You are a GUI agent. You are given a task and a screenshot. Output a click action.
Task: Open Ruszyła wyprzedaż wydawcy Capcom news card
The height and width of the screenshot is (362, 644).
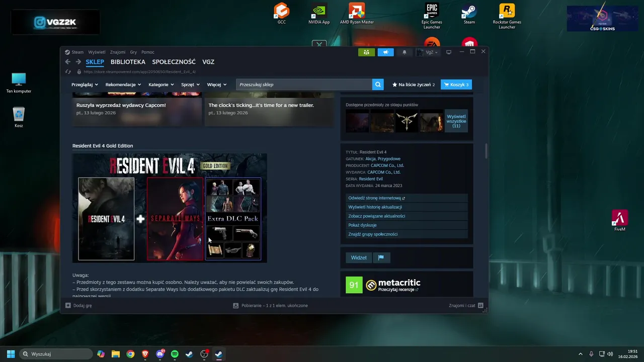(x=137, y=109)
